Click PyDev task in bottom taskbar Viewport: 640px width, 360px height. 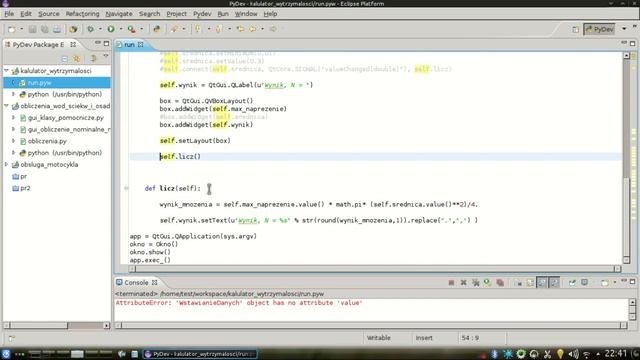tap(200, 354)
